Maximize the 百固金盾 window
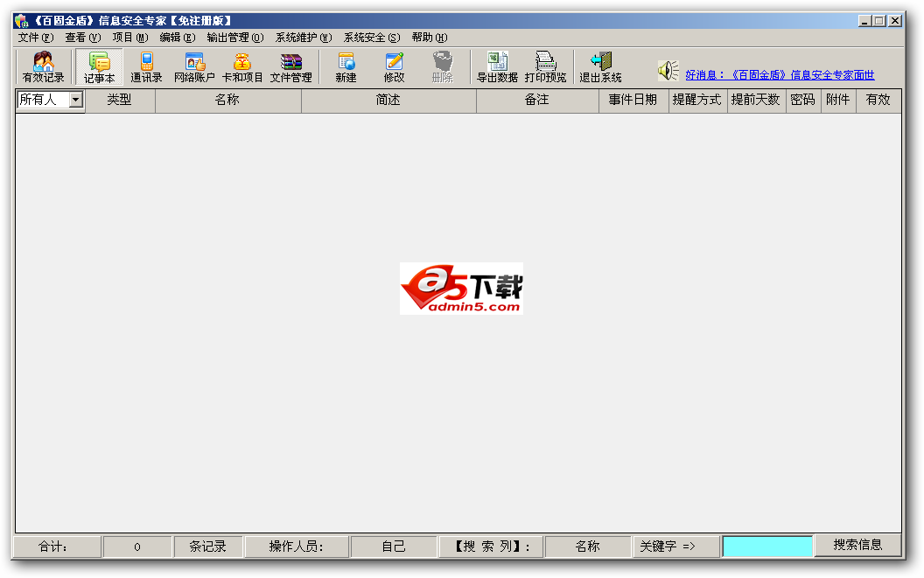924x578 pixels. (879, 21)
